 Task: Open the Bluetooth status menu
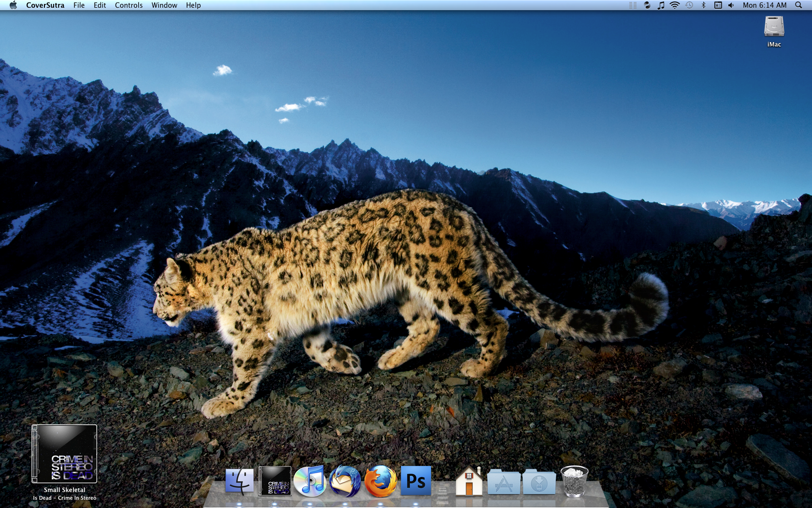pyautogui.click(x=703, y=5)
